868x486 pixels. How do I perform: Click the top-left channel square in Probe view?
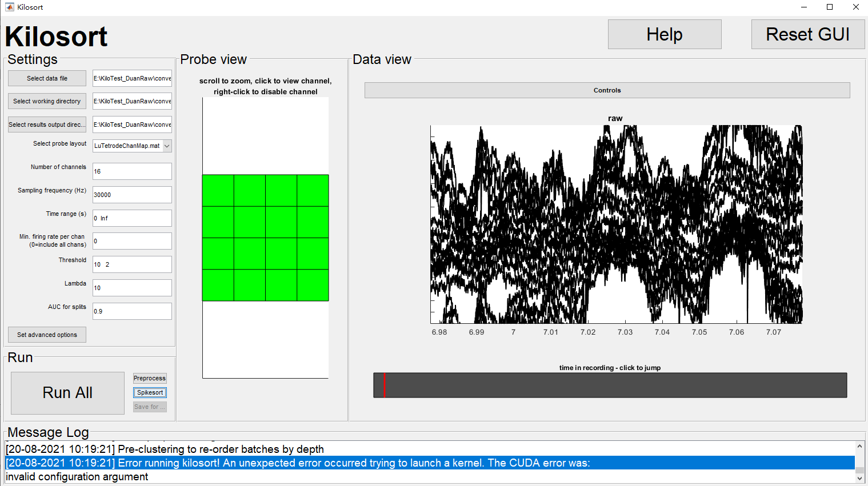pyautogui.click(x=218, y=191)
